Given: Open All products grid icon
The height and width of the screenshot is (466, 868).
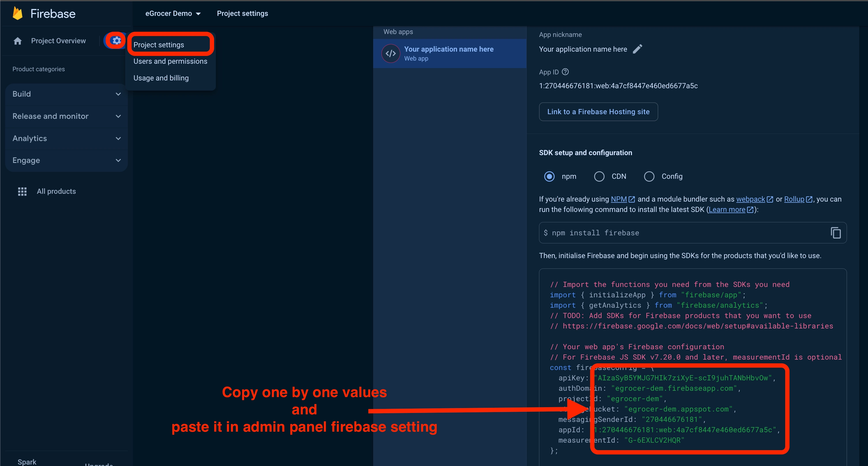Looking at the screenshot, I should pyautogui.click(x=22, y=191).
